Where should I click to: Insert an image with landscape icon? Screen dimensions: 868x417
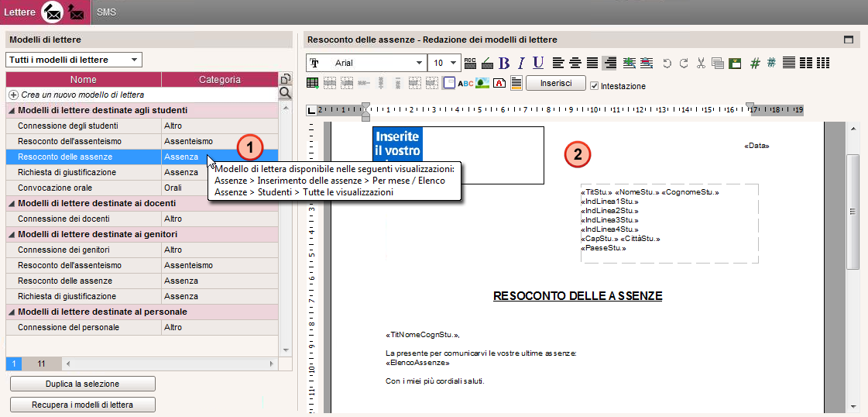[482, 84]
